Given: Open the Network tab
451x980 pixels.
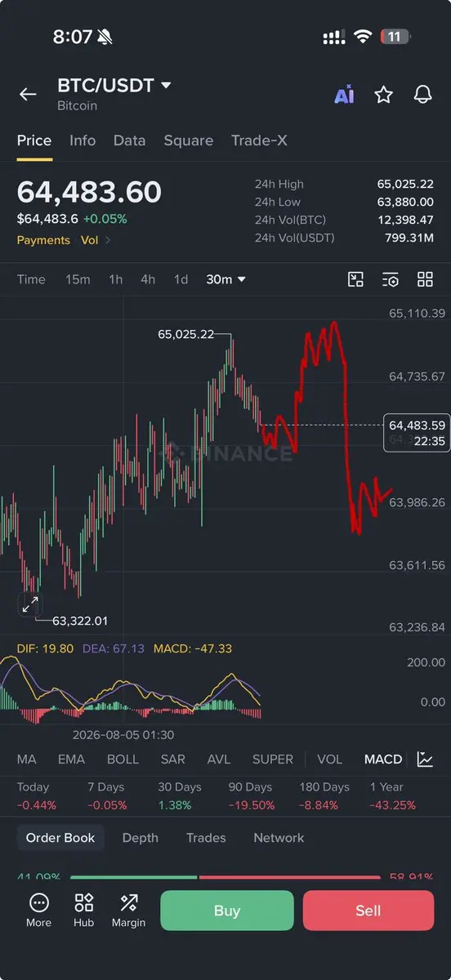Looking at the screenshot, I should click(x=279, y=838).
